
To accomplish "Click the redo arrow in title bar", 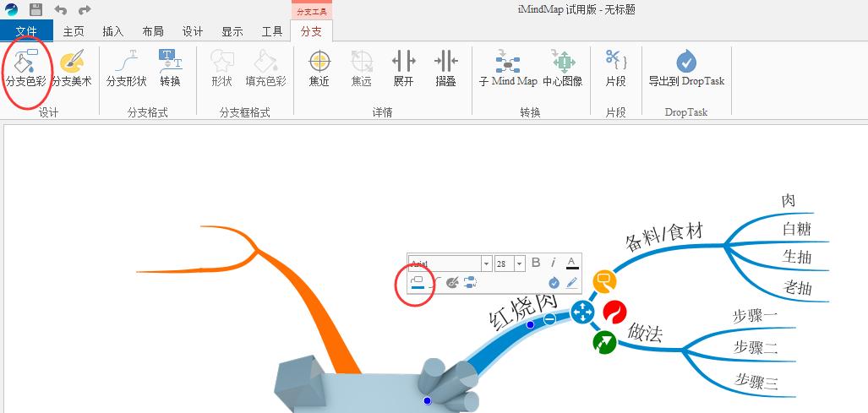I will [x=85, y=9].
